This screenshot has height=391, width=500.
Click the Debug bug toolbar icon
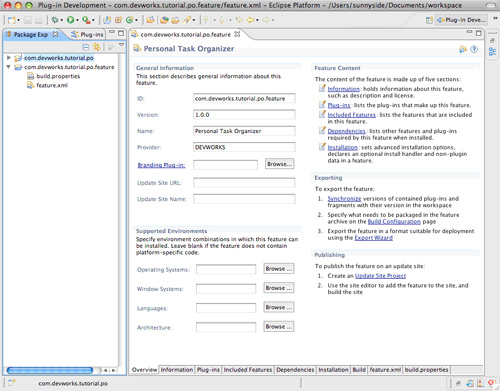click(55, 20)
